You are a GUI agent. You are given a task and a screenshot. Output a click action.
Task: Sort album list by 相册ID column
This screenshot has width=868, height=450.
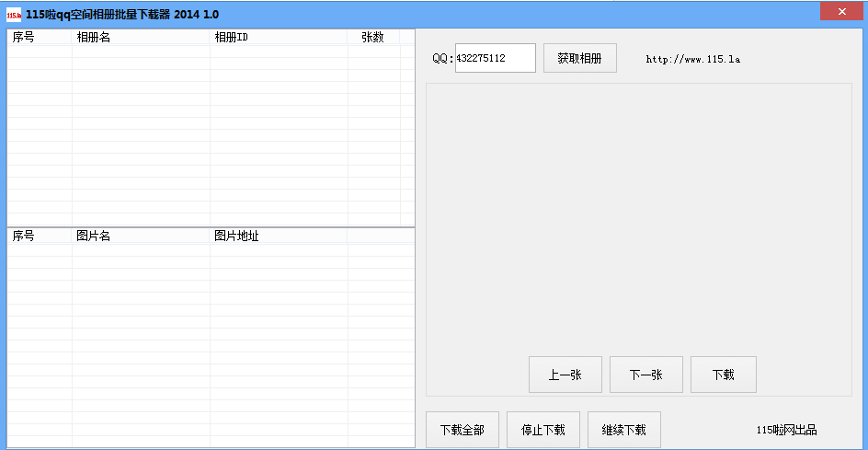279,37
